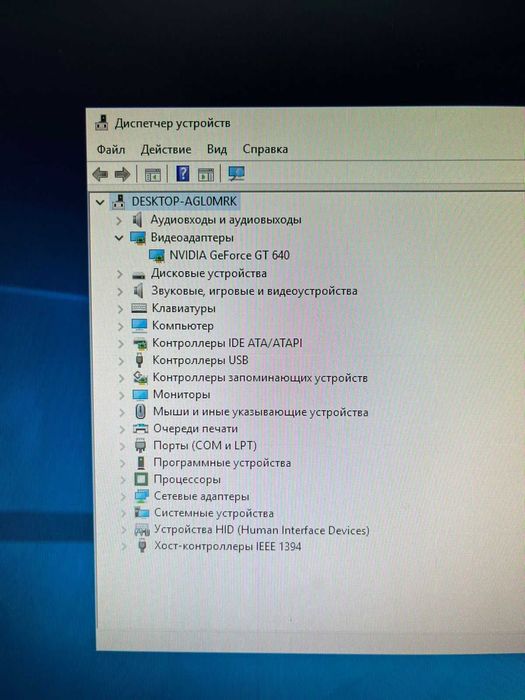Expand the Мониторы node

(121, 395)
